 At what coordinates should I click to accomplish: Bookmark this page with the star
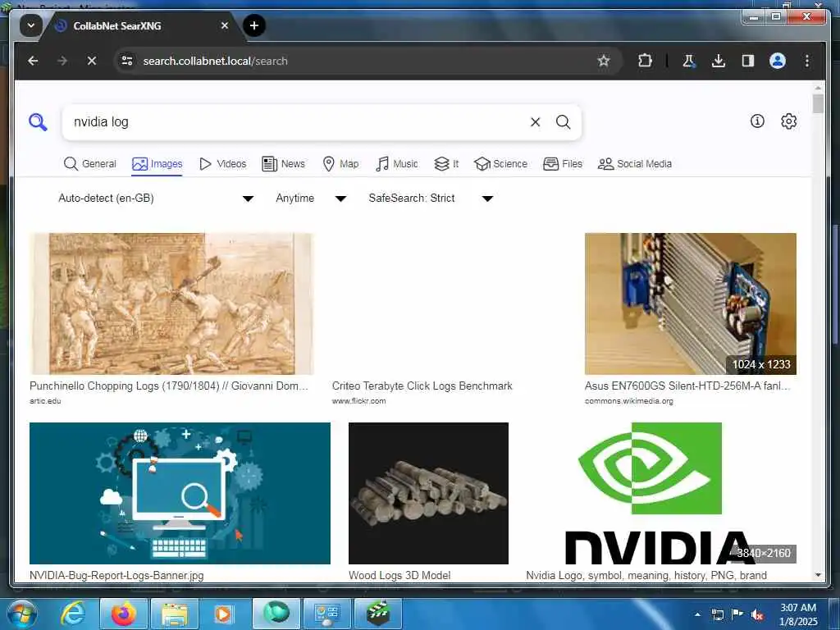[x=604, y=61]
